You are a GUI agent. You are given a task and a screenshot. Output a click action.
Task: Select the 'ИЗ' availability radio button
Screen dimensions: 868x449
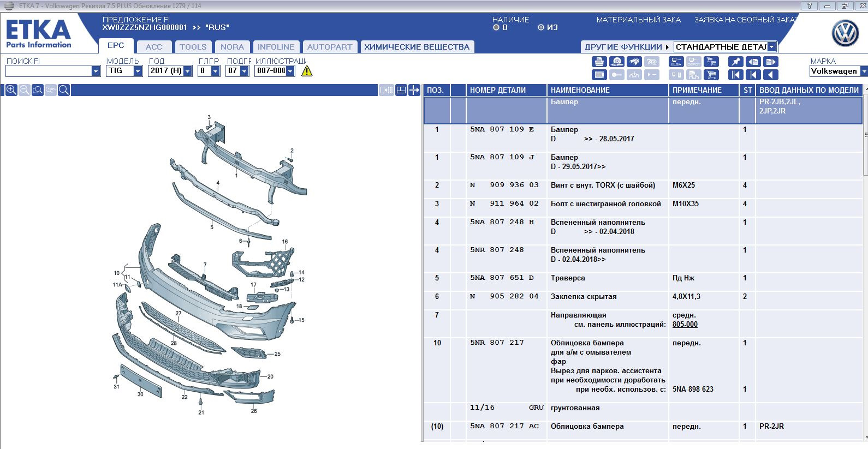541,27
